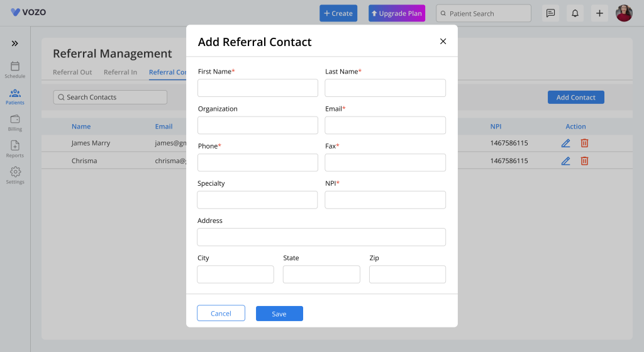Image resolution: width=644 pixels, height=352 pixels.
Task: Open the Create dropdown button
Action: (x=338, y=13)
